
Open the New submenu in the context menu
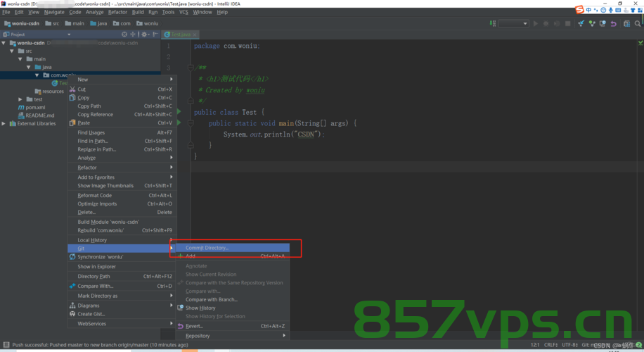(x=122, y=80)
